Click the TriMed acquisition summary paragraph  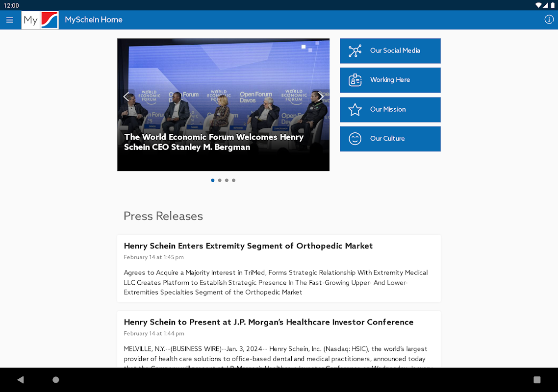276,282
